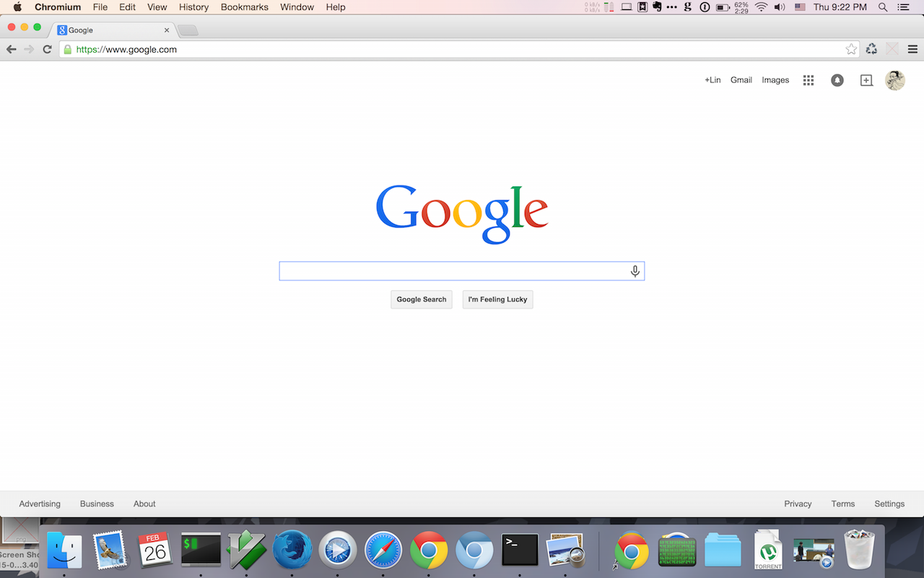Open the Chromium application menu
The width and height of the screenshot is (924, 578).
58,7
